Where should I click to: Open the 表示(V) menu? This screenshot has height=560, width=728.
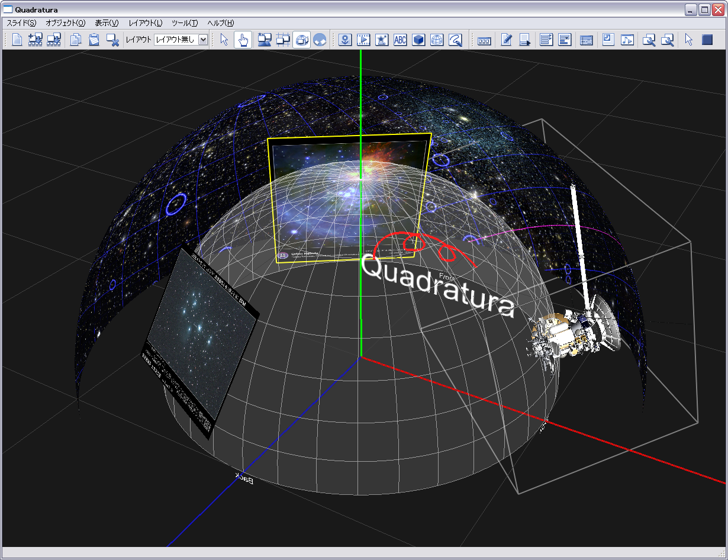(x=107, y=23)
